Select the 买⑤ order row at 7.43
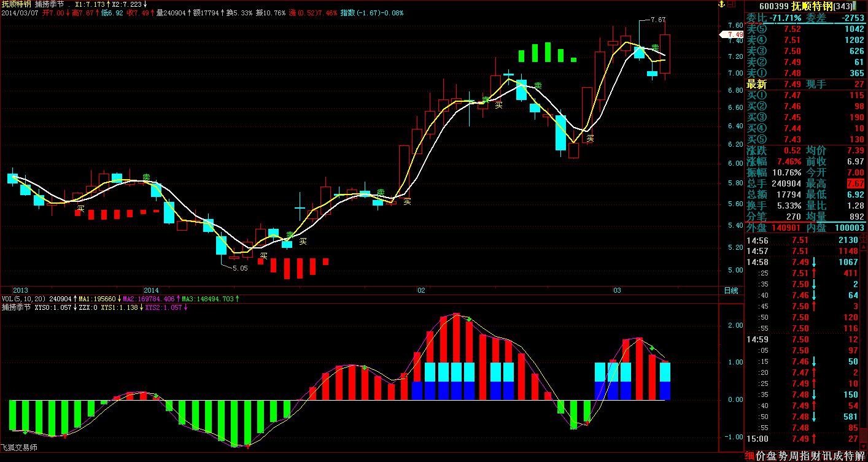 tap(805, 139)
